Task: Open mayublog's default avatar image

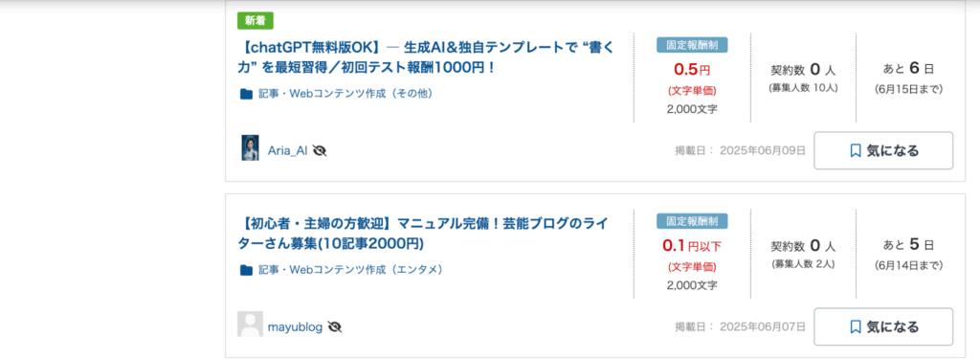Action: [x=250, y=325]
